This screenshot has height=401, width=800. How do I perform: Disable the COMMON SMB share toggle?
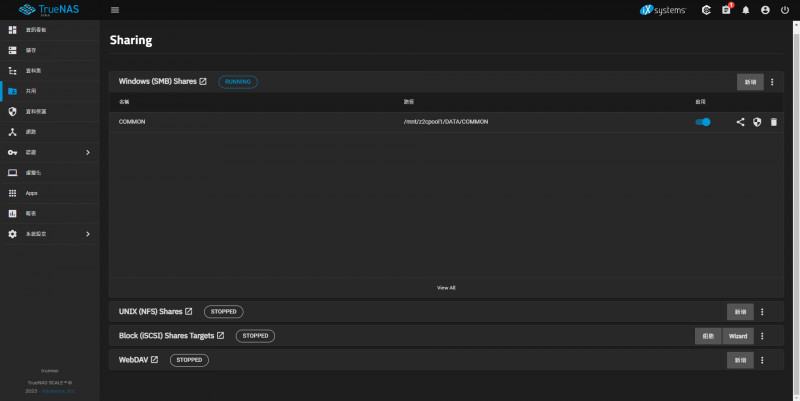[703, 122]
